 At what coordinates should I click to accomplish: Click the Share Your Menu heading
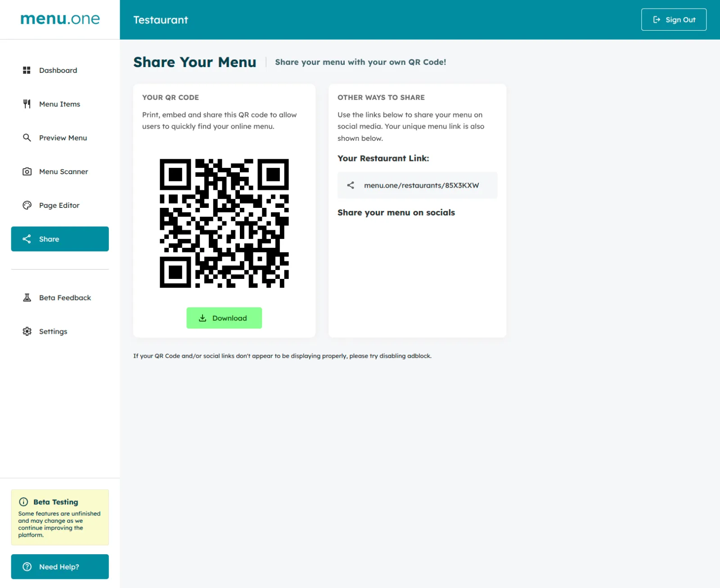coord(195,62)
